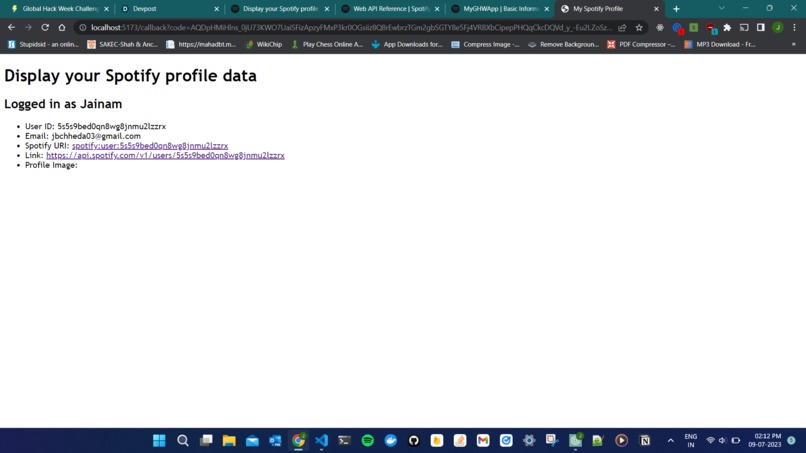Switch to Global Hack Week Challenge tab

(60, 9)
